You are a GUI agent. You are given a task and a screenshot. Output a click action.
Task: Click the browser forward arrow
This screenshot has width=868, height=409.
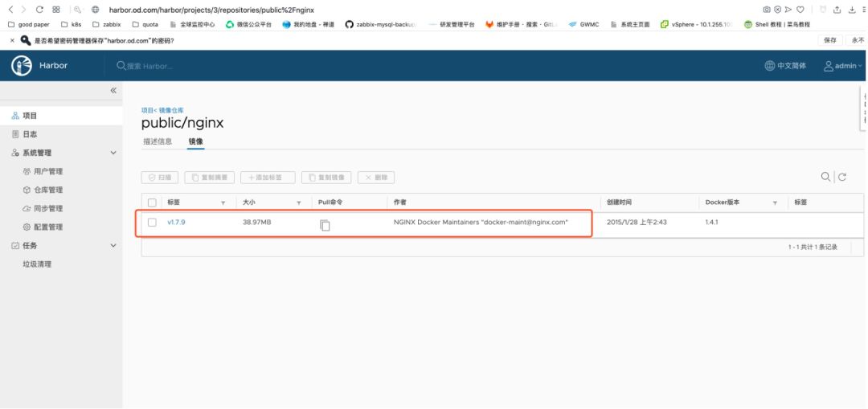point(23,10)
